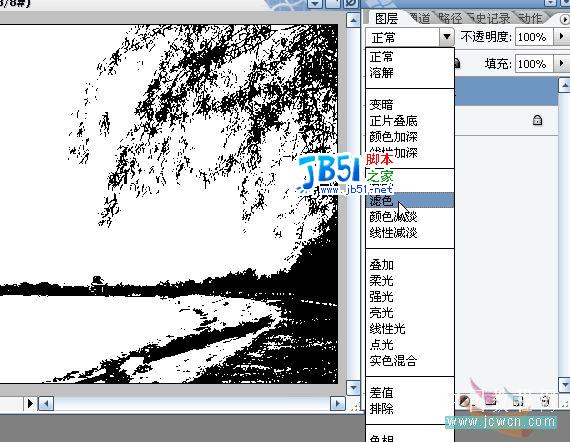
Task: Choose 排除 blend mode
Action: point(410,409)
